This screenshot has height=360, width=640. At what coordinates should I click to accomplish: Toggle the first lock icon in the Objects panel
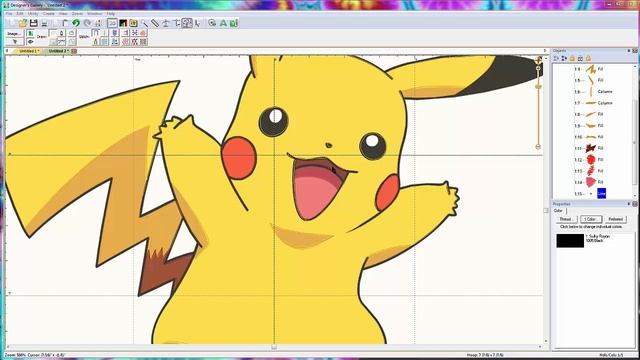tap(572, 58)
